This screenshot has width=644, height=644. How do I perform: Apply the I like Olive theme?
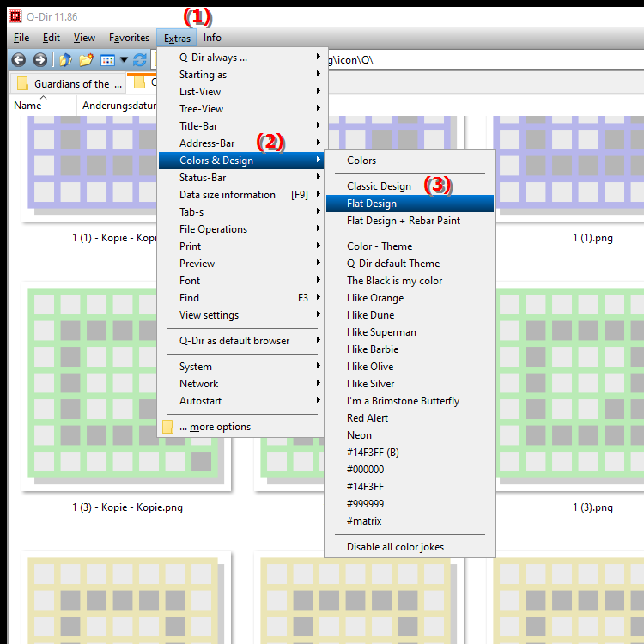tap(410, 367)
